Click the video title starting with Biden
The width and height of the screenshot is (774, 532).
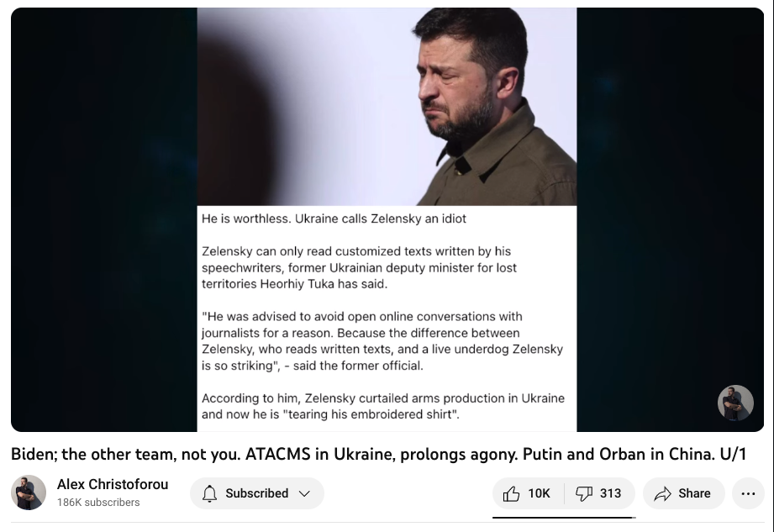pos(379,454)
